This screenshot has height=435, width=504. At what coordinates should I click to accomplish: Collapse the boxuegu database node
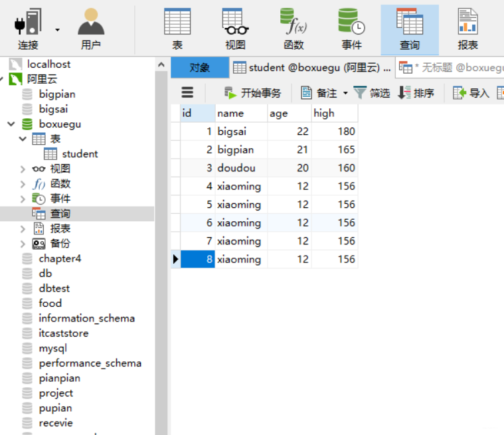[x=11, y=124]
